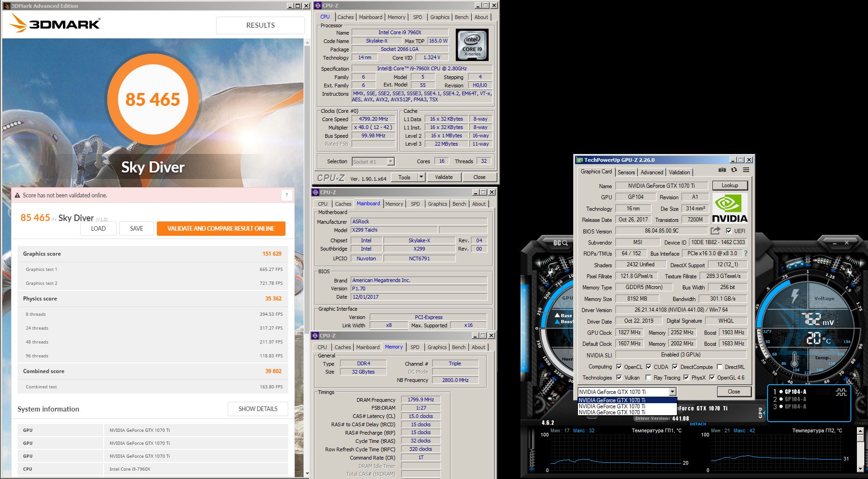The height and width of the screenshot is (479, 868).
Task: Click the NVIDIA logo in GPU-Z
Action: click(730, 208)
